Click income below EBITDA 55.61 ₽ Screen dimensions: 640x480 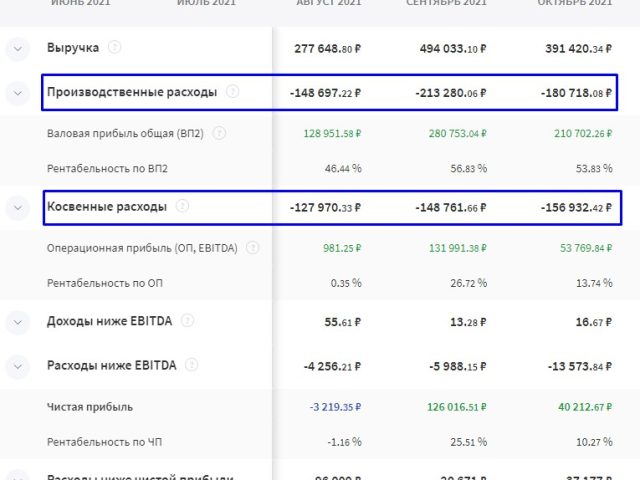pyautogui.click(x=343, y=322)
